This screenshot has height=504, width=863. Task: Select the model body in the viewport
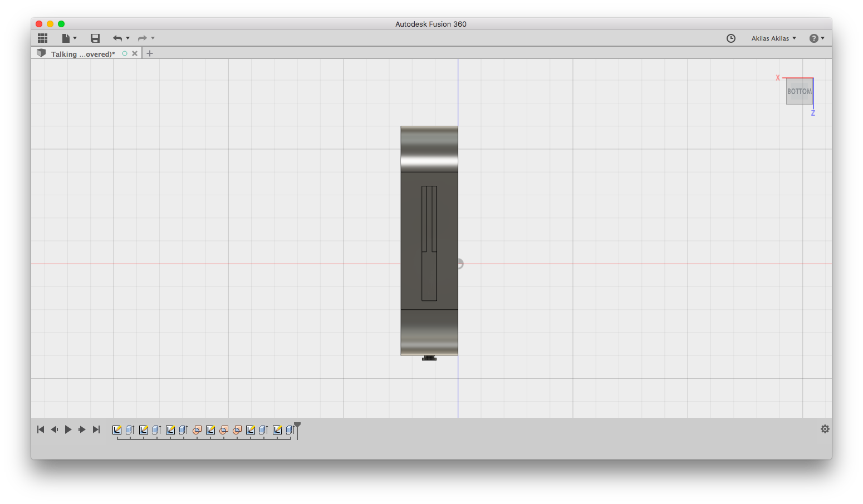tap(429, 241)
